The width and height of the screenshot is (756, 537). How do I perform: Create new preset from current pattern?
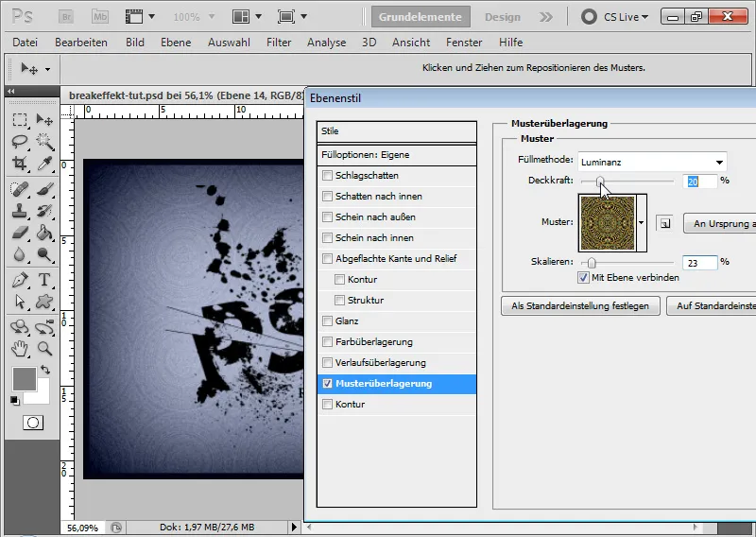click(x=665, y=223)
